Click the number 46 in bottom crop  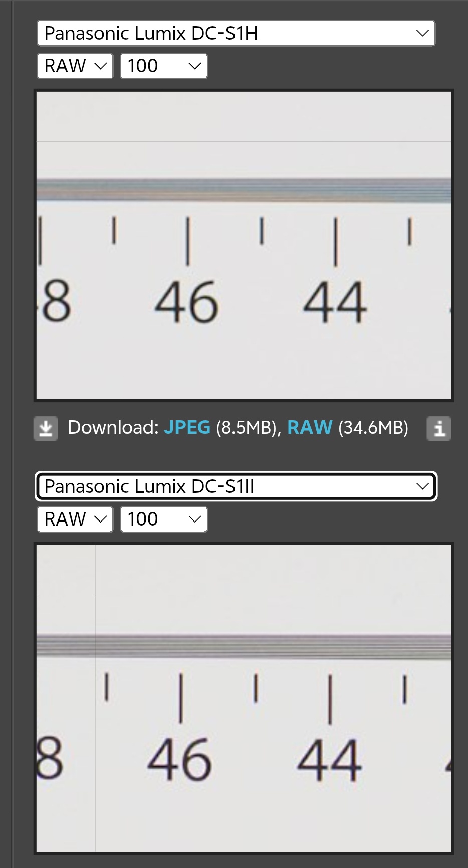[x=179, y=760]
